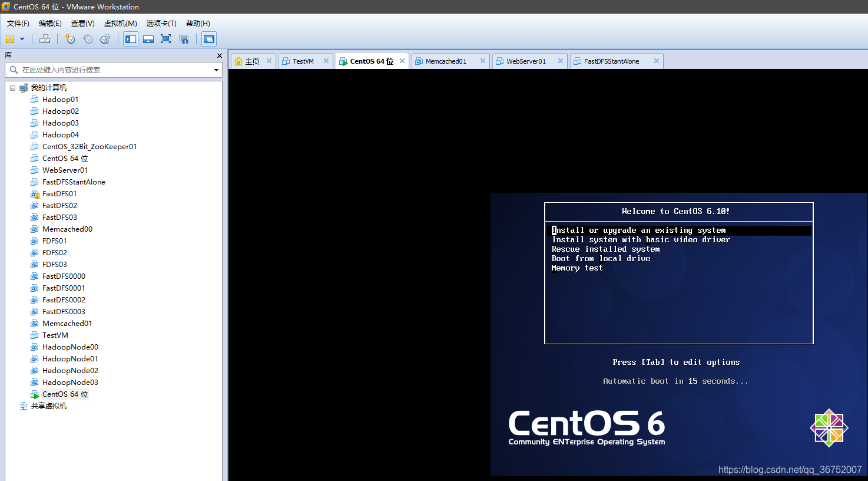Send Ctrl+Alt+Del to the virtual machine
The image size is (868, 481).
pyautogui.click(x=45, y=39)
